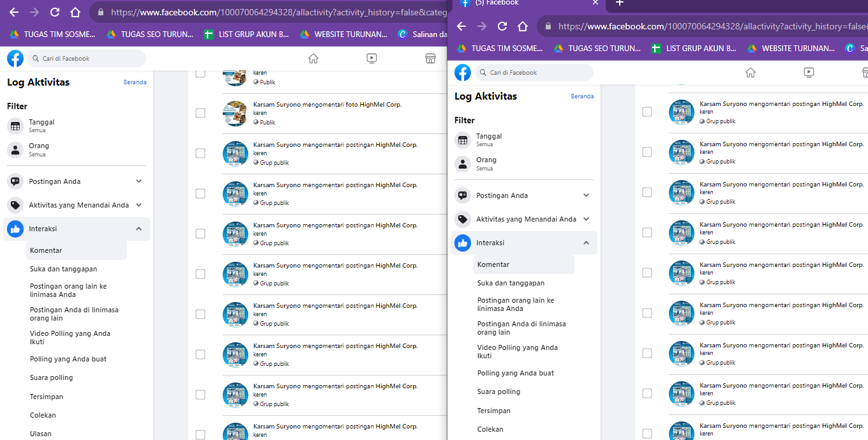Image resolution: width=868 pixels, height=440 pixels.
Task: Click Facebook logo in the left window
Action: pyautogui.click(x=15, y=59)
